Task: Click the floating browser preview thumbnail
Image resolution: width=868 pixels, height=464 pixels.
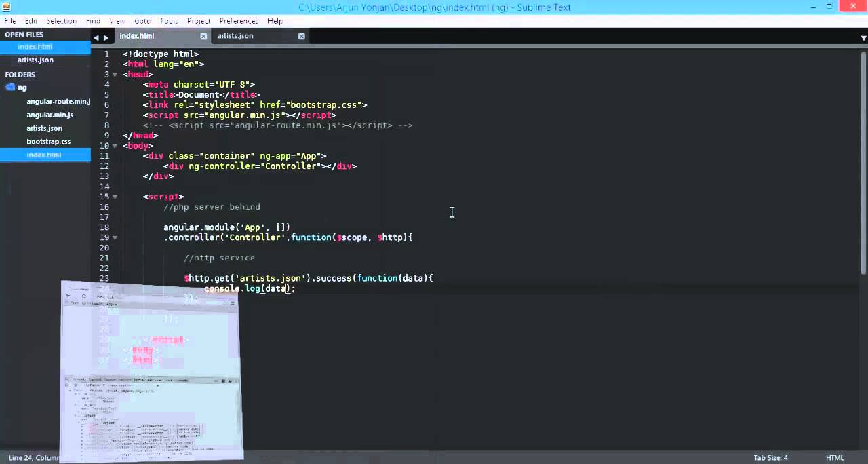Action: [151, 370]
